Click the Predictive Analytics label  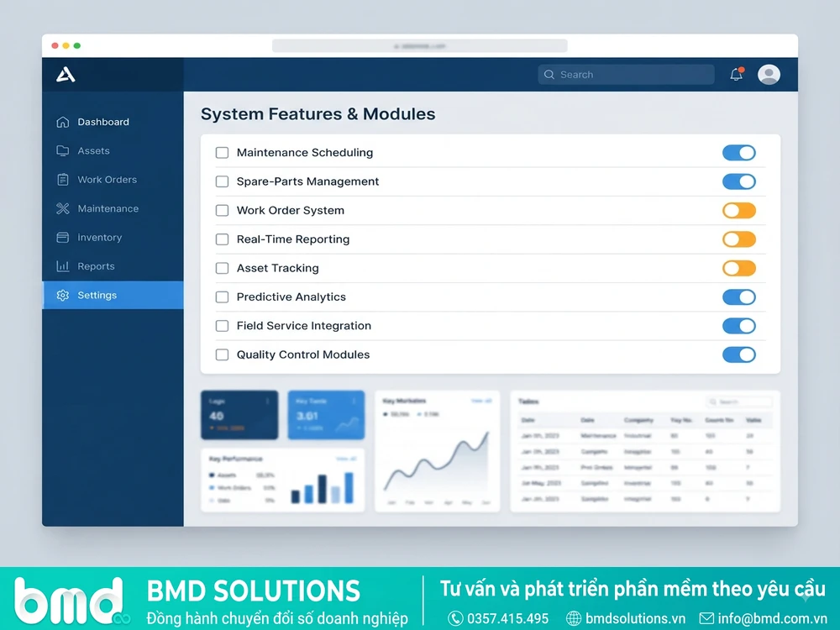coord(291,297)
